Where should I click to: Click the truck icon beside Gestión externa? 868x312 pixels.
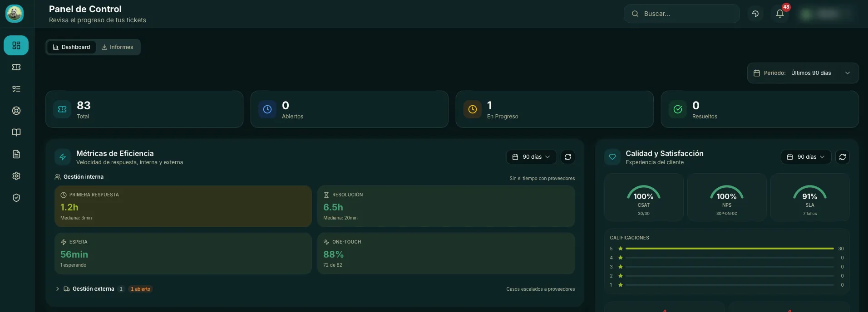(67, 289)
